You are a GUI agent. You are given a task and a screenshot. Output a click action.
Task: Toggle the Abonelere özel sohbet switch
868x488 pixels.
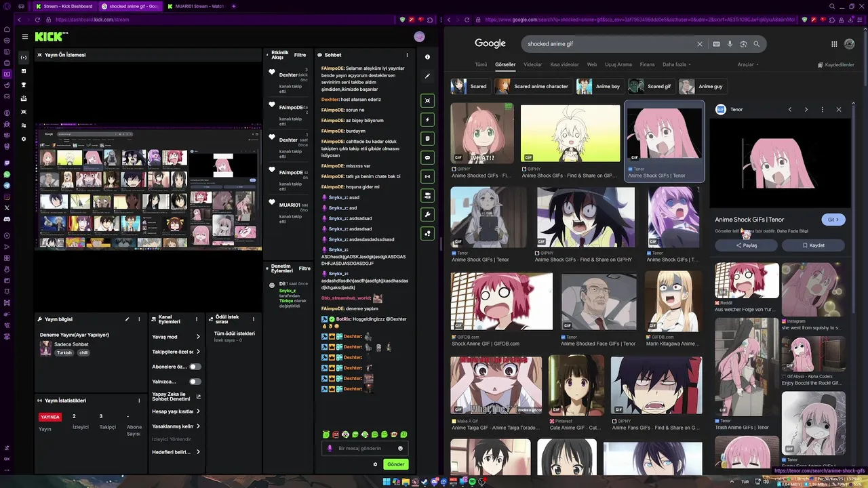click(195, 367)
